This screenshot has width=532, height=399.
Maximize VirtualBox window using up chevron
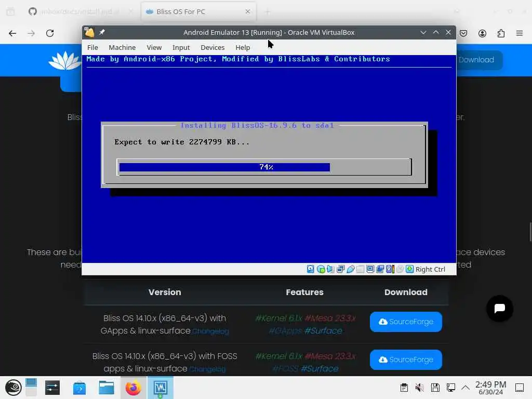[436, 32]
